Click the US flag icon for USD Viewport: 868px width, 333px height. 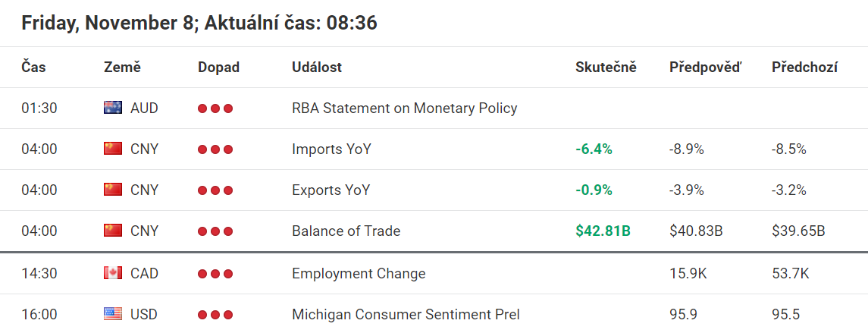tap(112, 314)
